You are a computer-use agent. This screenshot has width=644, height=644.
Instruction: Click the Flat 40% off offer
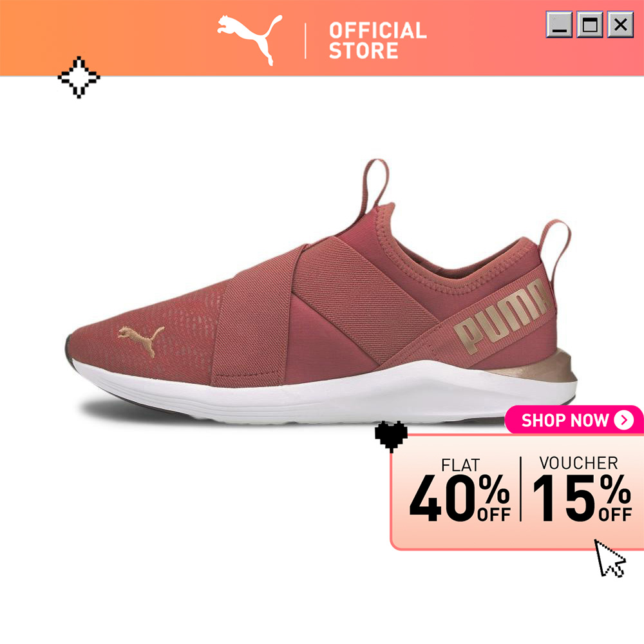(460, 490)
